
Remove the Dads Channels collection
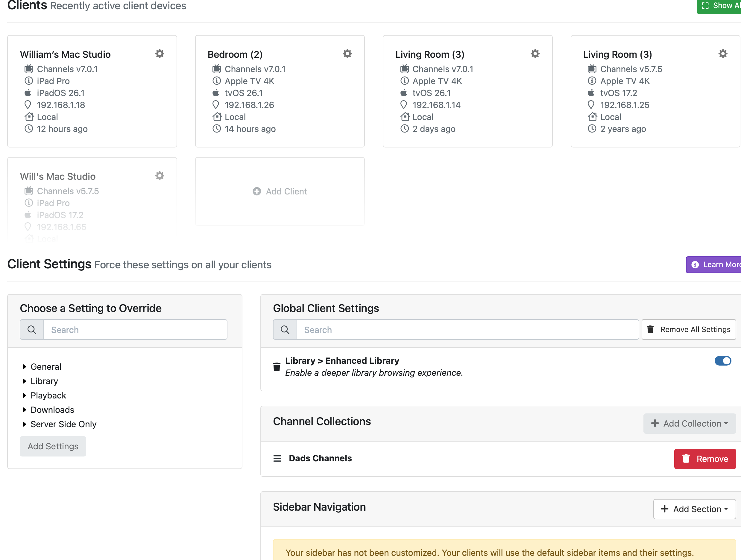pyautogui.click(x=704, y=459)
